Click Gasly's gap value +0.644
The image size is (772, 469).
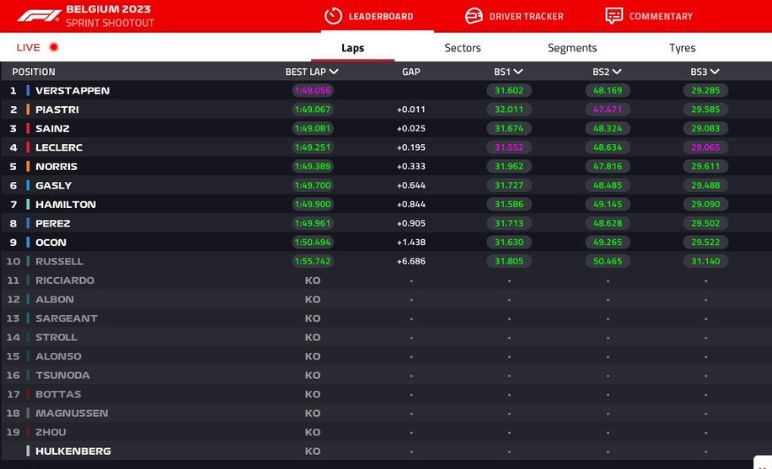[x=411, y=186]
